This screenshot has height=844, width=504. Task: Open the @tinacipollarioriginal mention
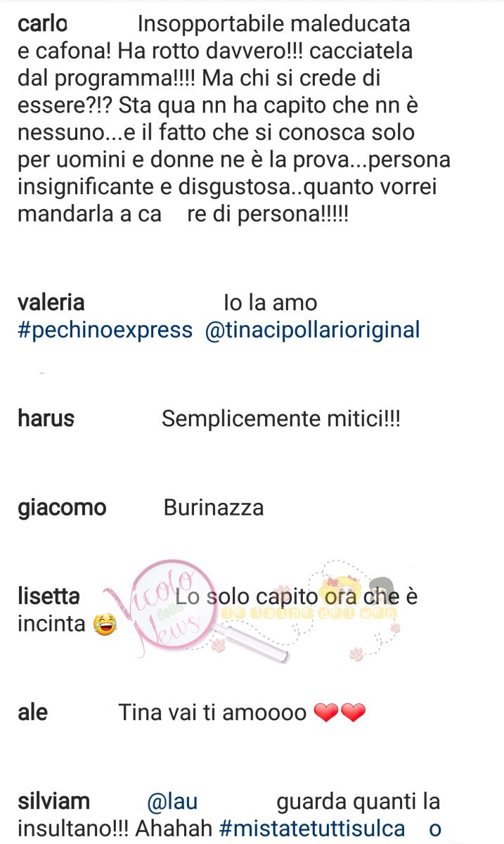[x=312, y=329]
